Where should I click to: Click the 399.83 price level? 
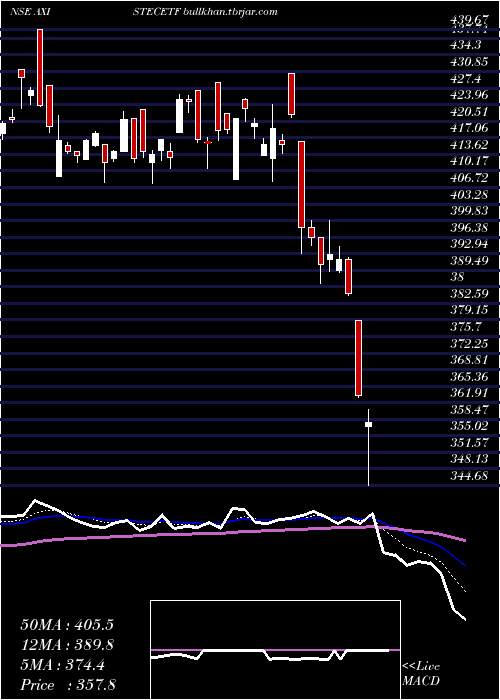(467, 211)
